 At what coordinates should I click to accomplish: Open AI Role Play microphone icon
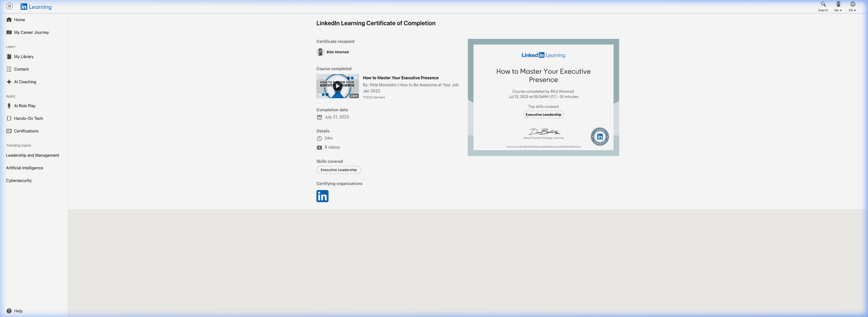tap(9, 106)
